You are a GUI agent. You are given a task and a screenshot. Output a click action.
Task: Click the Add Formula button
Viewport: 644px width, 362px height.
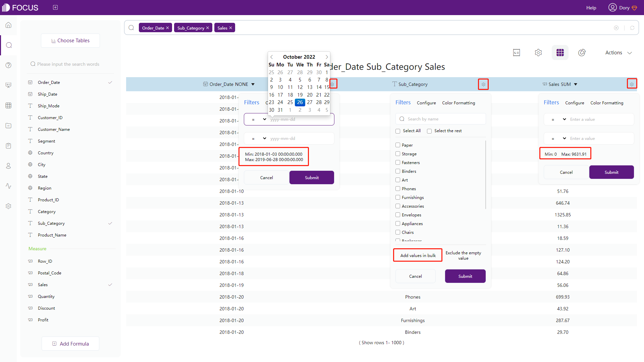click(70, 344)
